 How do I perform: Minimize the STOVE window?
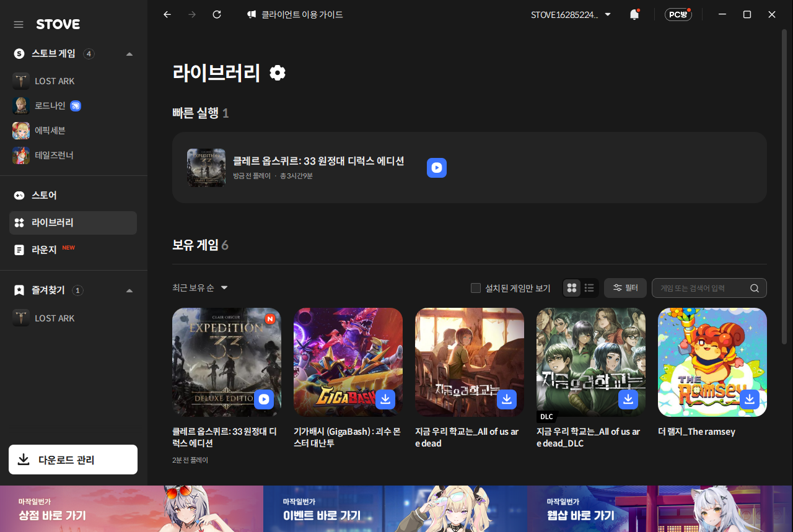click(x=722, y=14)
